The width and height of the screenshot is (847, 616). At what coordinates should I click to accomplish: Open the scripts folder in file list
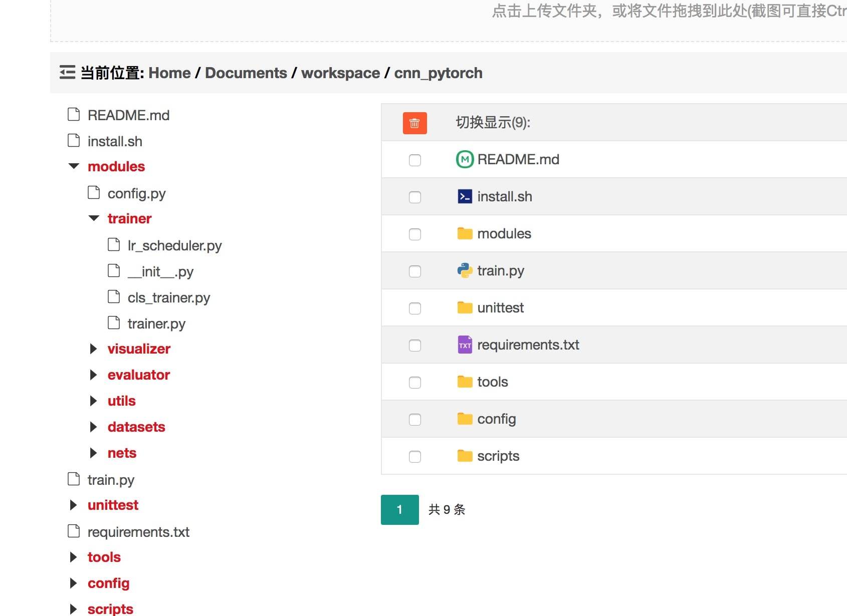(x=498, y=456)
